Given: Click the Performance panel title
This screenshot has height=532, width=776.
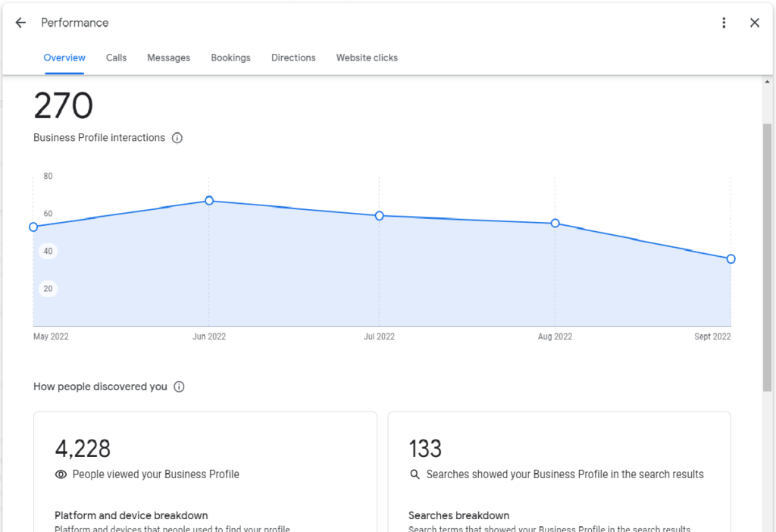Looking at the screenshot, I should click(x=75, y=23).
